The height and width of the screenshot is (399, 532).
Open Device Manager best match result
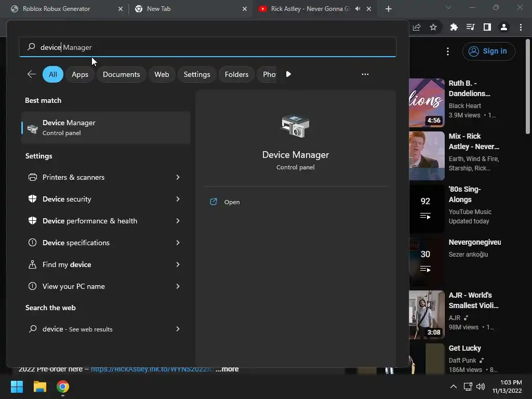point(105,128)
